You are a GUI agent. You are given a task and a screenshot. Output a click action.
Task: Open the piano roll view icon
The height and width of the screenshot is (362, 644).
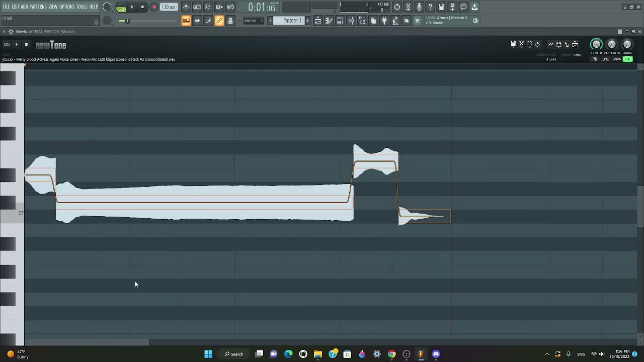point(329,21)
